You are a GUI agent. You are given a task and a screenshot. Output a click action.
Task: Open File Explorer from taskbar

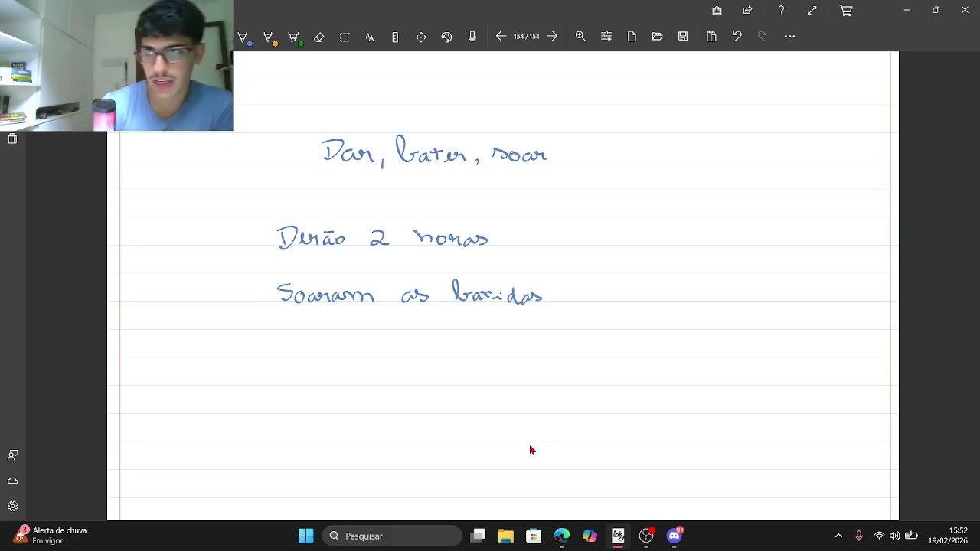[505, 536]
